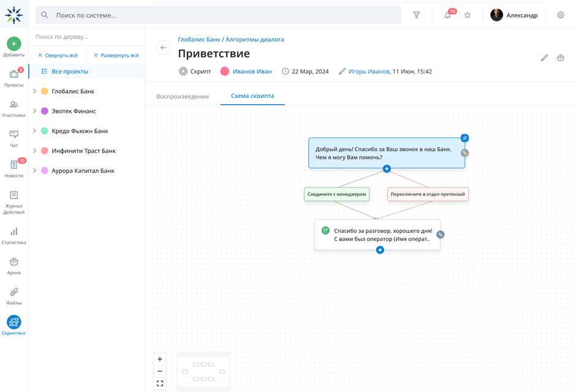Viewport: 576px width, 392px height.
Task: Click the link icon on farewell node
Action: click(440, 234)
